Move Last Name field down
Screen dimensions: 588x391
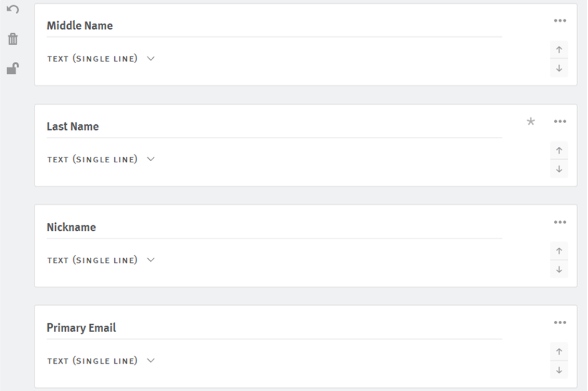[559, 169]
